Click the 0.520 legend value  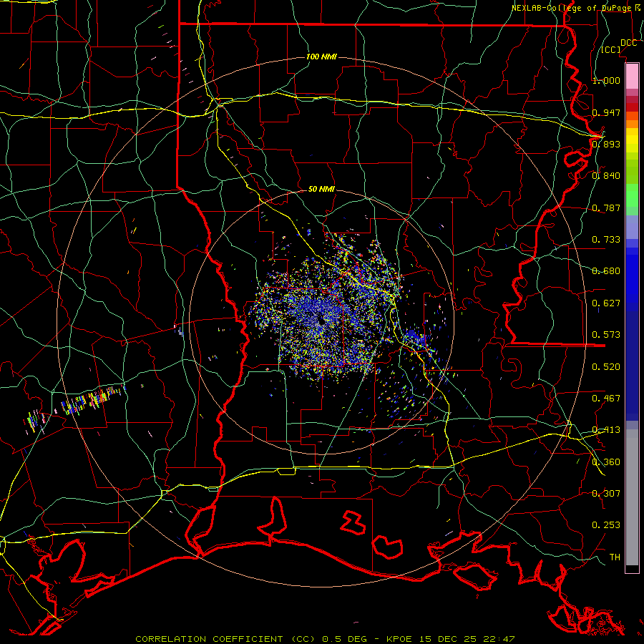pos(606,366)
